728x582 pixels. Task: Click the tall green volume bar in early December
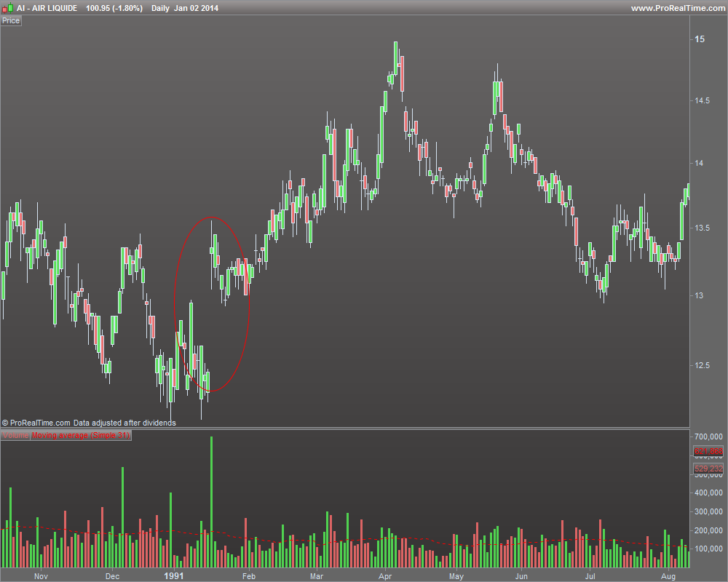coord(122,517)
